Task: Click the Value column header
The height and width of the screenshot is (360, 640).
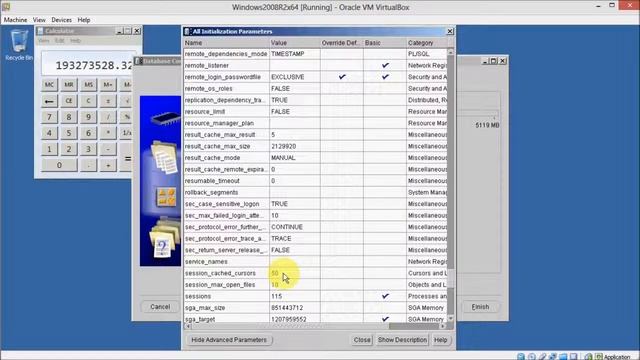Action: pos(295,43)
